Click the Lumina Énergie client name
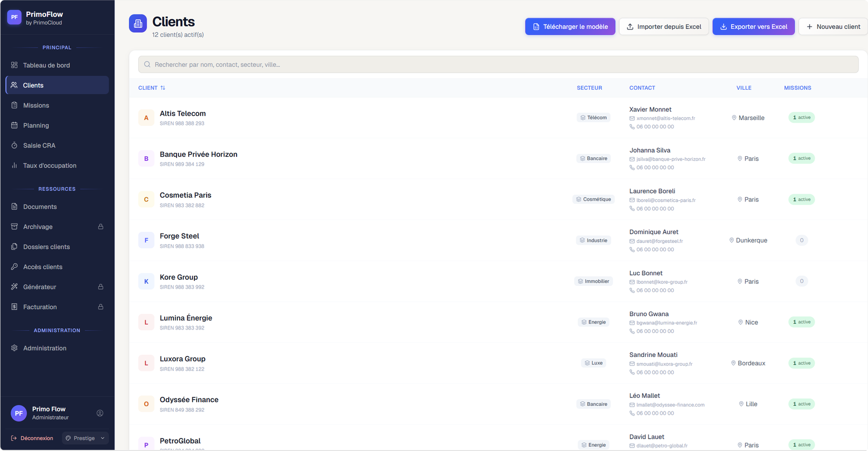Image resolution: width=868 pixels, height=451 pixels. (186, 318)
